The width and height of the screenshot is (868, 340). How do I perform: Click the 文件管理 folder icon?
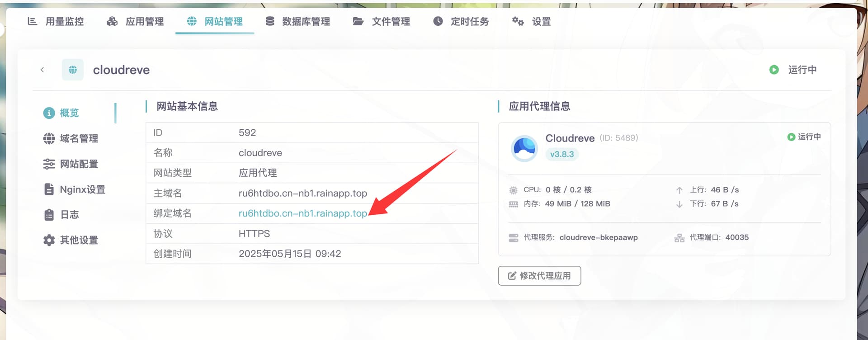point(358,21)
